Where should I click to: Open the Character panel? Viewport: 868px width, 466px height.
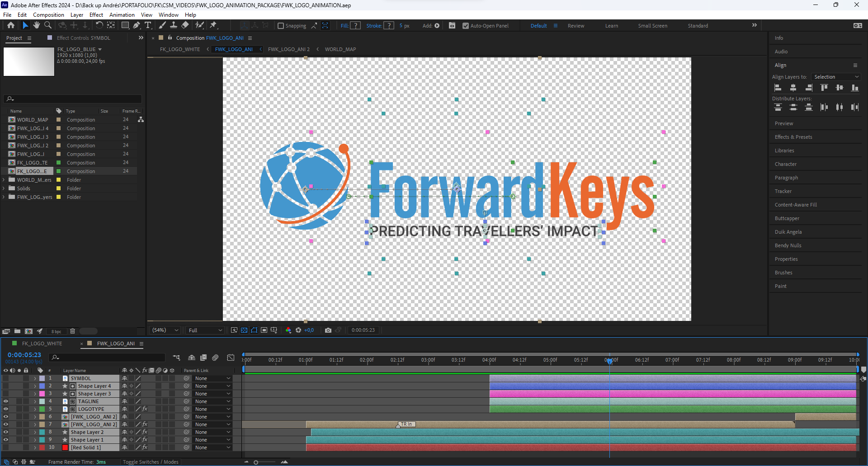click(x=786, y=164)
